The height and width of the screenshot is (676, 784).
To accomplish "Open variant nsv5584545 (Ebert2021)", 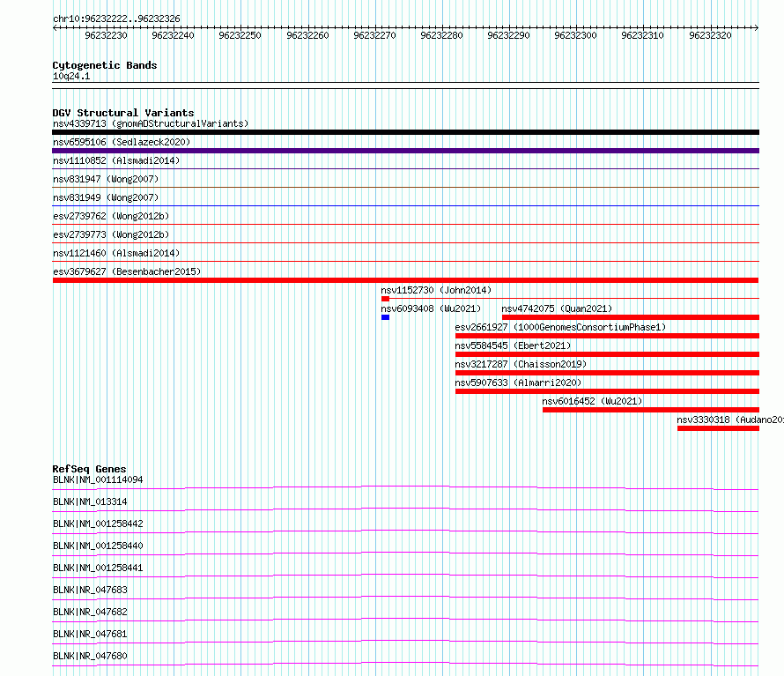I will (513, 345).
